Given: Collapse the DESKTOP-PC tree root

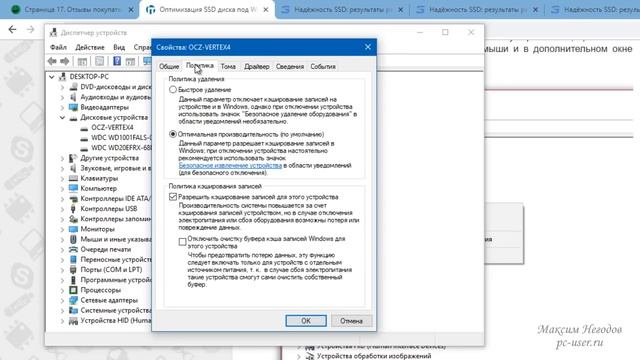Looking at the screenshot, I should (52, 76).
